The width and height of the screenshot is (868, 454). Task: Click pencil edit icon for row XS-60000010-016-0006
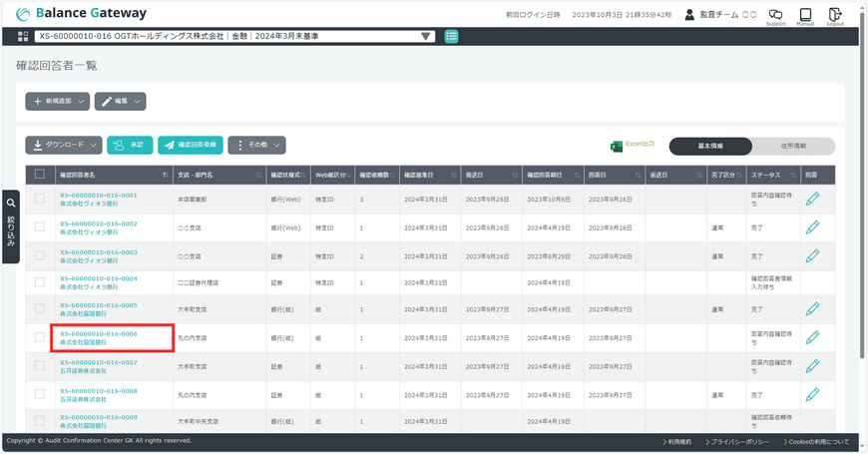click(x=812, y=337)
